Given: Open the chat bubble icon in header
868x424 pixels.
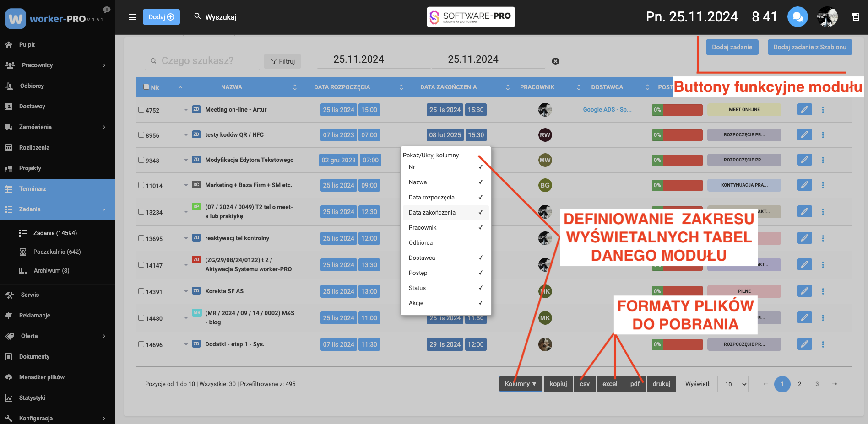Looking at the screenshot, I should point(797,17).
